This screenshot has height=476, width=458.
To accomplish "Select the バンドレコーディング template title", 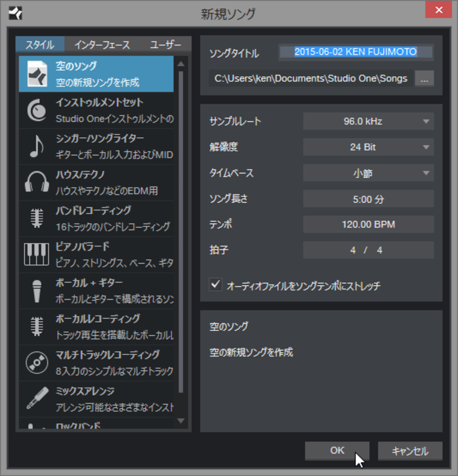I will (x=93, y=211).
